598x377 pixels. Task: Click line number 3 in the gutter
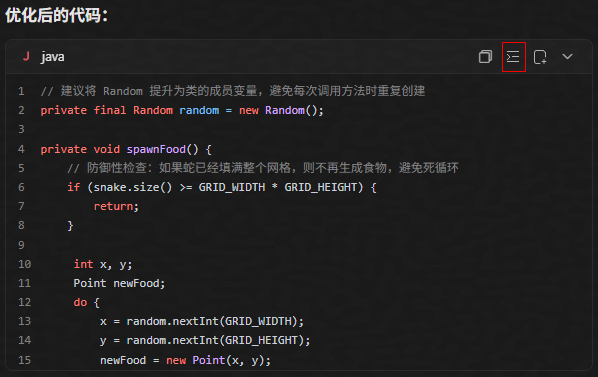click(21, 129)
